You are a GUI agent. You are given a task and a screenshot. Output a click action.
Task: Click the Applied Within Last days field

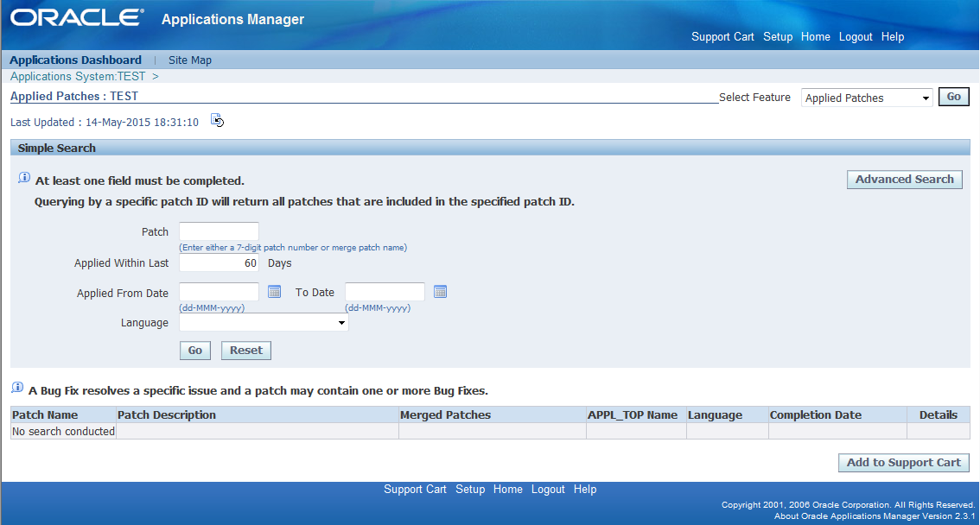click(219, 262)
